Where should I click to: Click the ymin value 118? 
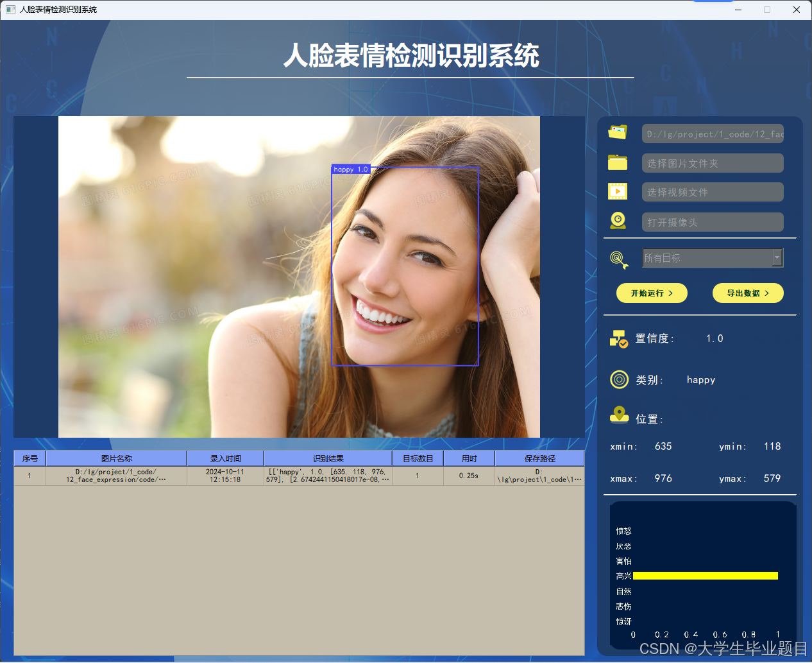(x=772, y=446)
